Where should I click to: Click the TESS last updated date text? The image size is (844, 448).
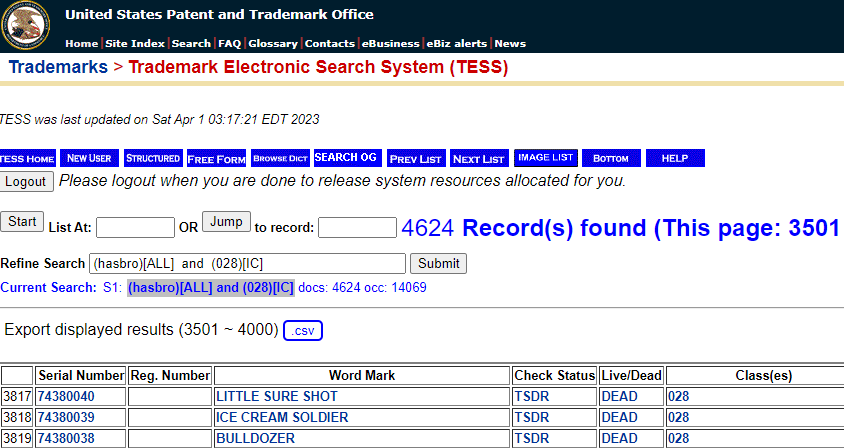point(159,120)
